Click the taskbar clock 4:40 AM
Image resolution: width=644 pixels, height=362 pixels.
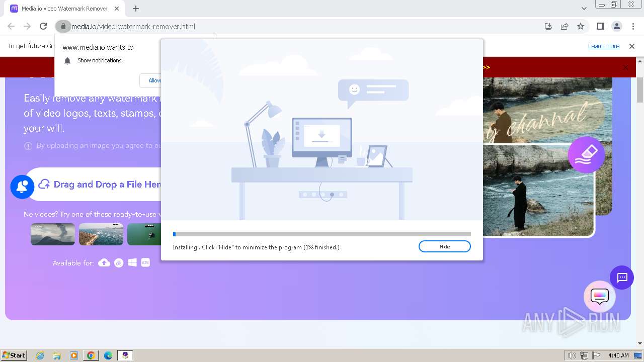pyautogui.click(x=618, y=355)
